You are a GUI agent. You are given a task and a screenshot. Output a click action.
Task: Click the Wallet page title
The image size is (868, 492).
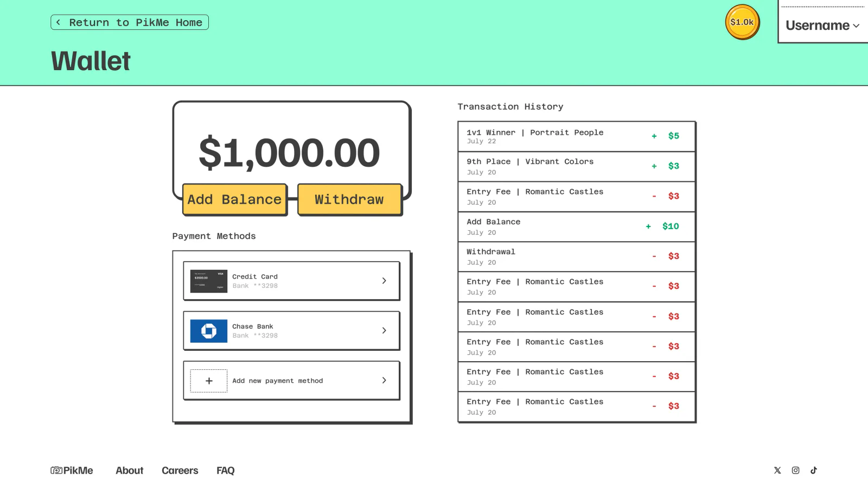[91, 61]
